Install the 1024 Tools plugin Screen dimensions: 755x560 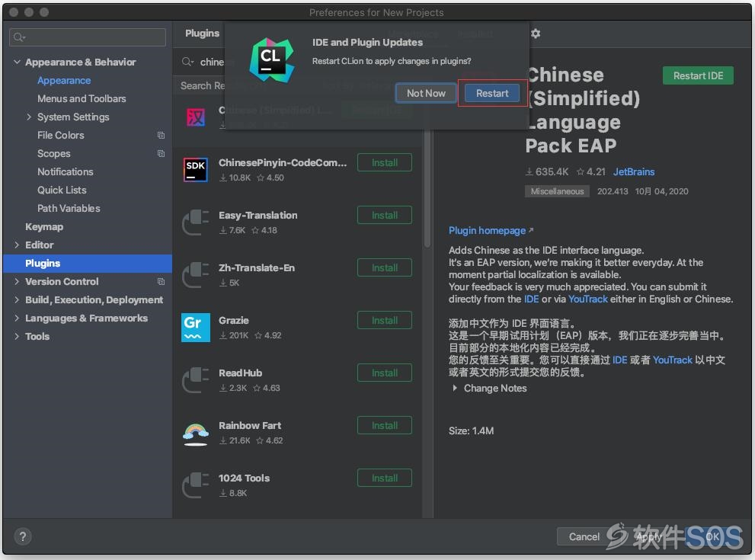point(385,478)
